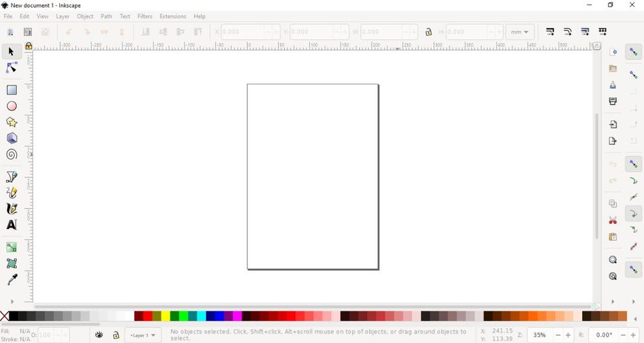The image size is (644, 343).
Task: Export the document with Export icon
Action: (613, 141)
